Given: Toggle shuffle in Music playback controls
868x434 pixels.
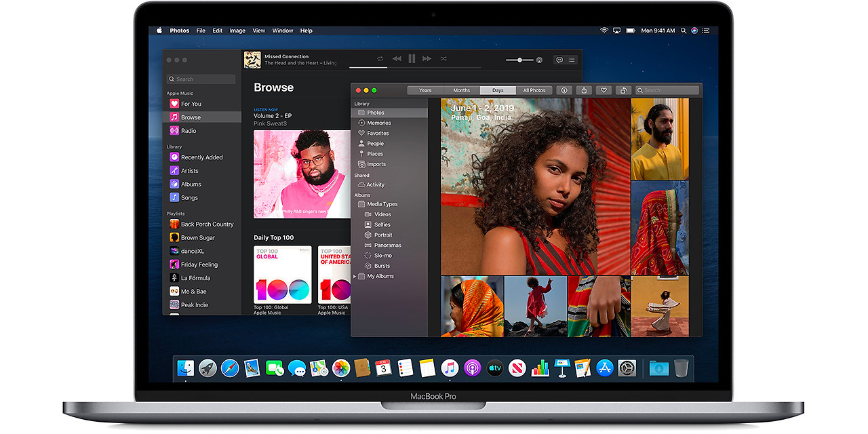Looking at the screenshot, I should (443, 59).
